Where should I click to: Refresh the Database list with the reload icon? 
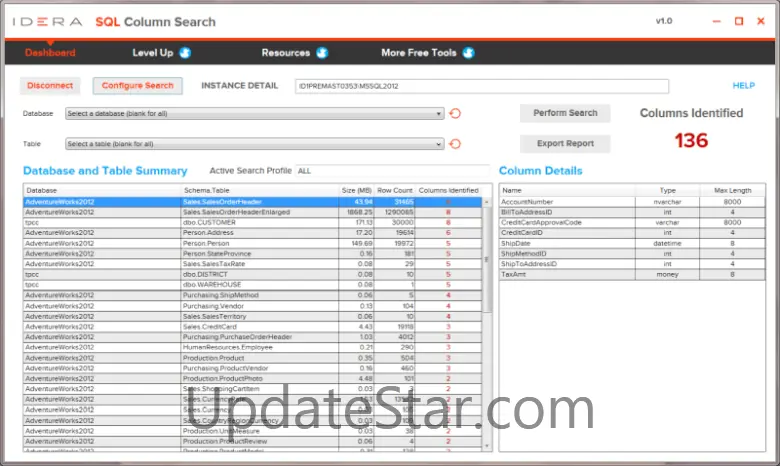(x=455, y=113)
